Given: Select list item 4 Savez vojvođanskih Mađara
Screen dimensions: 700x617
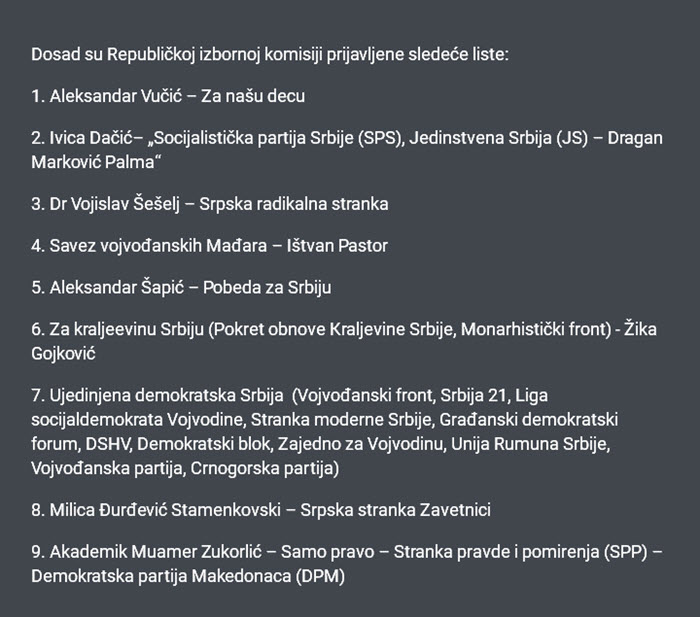Looking at the screenshot, I should pos(209,246).
